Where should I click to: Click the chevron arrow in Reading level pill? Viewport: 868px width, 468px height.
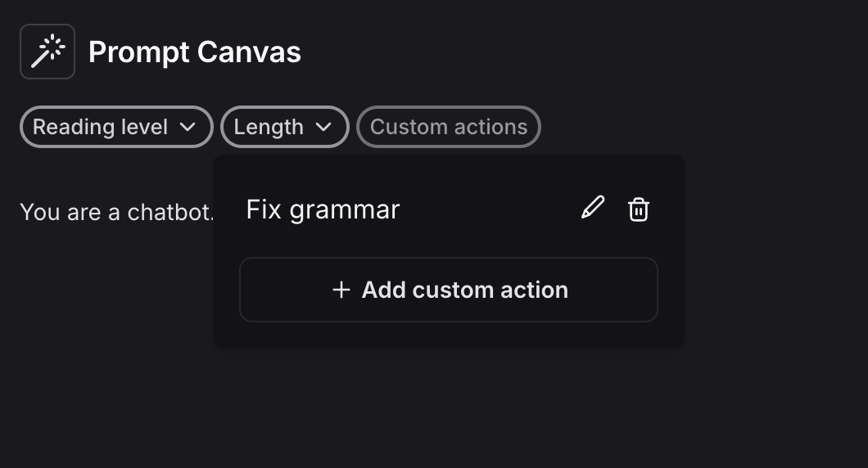point(188,128)
